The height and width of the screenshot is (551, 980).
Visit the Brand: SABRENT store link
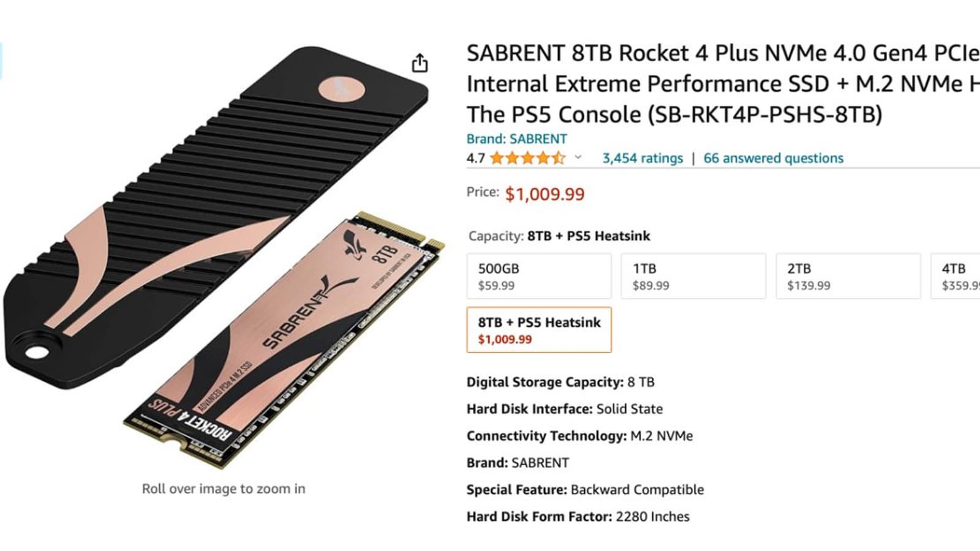pos(516,139)
